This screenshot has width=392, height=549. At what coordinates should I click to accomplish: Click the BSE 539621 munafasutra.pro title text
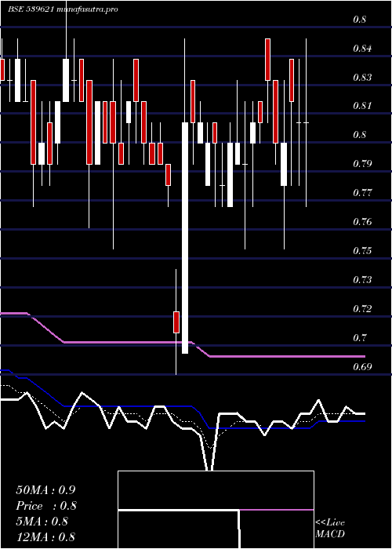[x=63, y=9]
